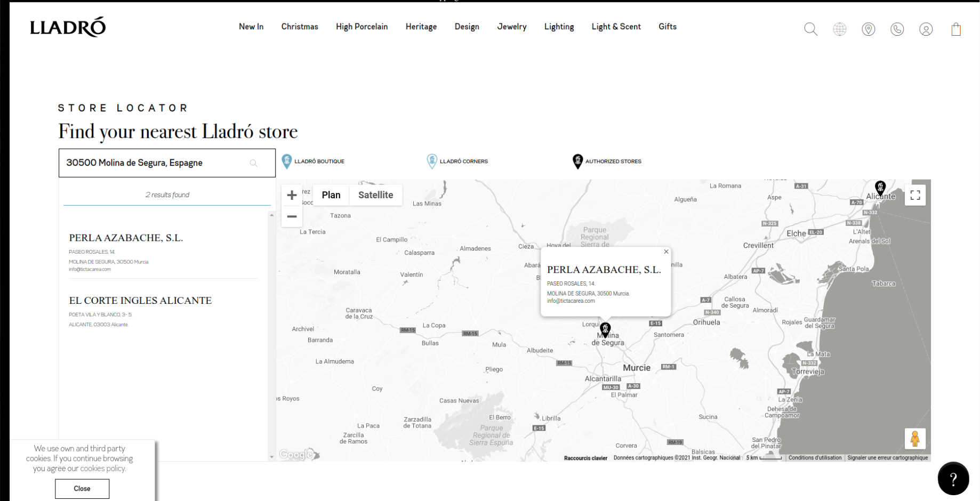The width and height of the screenshot is (980, 501).
Task: Click the phone contact icon
Action: coord(897,29)
